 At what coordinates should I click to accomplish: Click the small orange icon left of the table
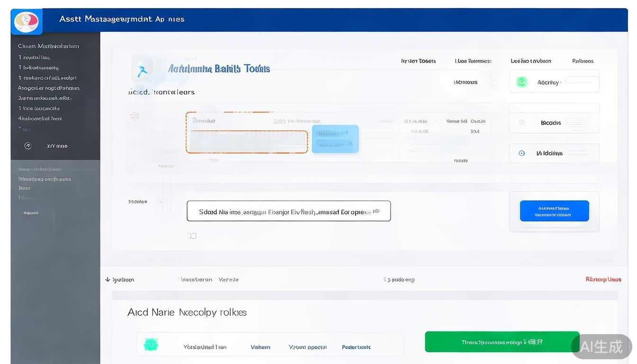click(x=135, y=116)
